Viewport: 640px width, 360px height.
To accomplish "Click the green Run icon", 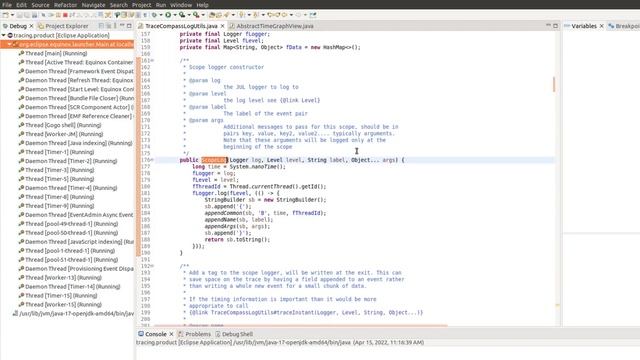I will click(168, 15).
